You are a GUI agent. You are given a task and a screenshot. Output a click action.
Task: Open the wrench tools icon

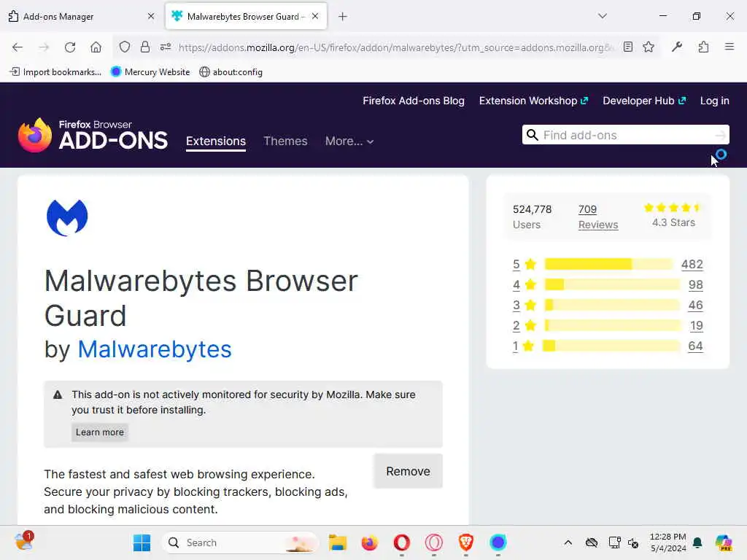(x=677, y=47)
